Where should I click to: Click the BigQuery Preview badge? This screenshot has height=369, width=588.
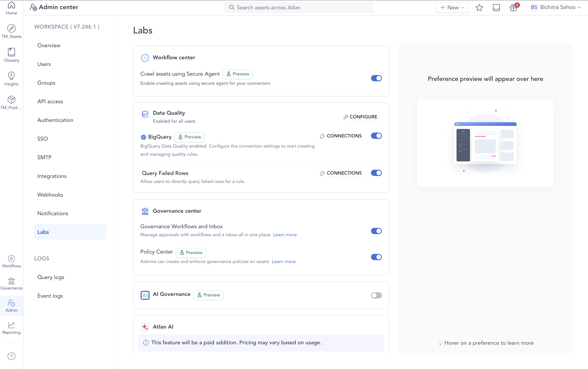(190, 137)
